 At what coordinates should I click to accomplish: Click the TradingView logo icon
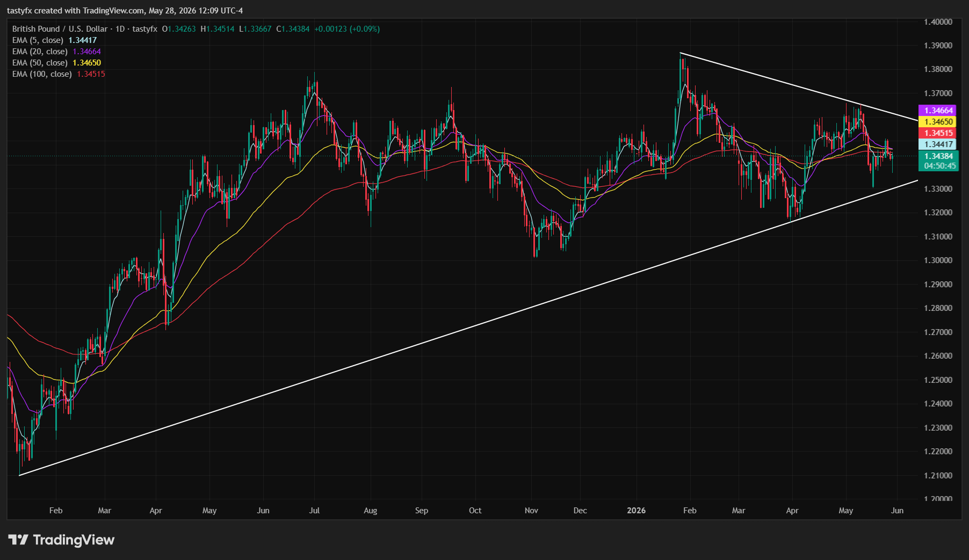(18, 540)
